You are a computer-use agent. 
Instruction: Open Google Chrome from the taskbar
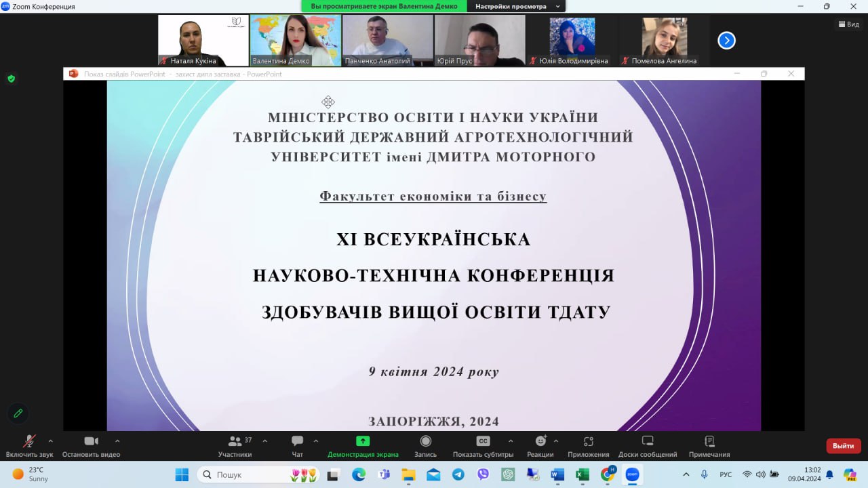tap(608, 474)
